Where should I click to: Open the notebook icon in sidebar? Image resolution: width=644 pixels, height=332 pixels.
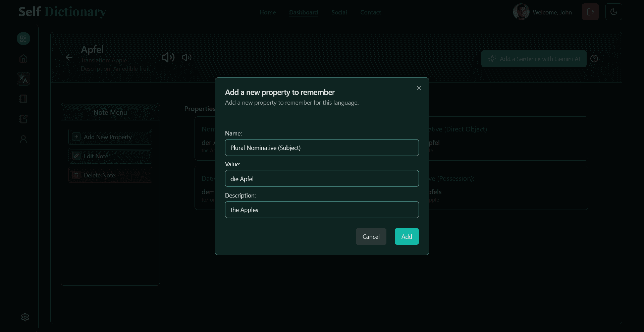[23, 99]
